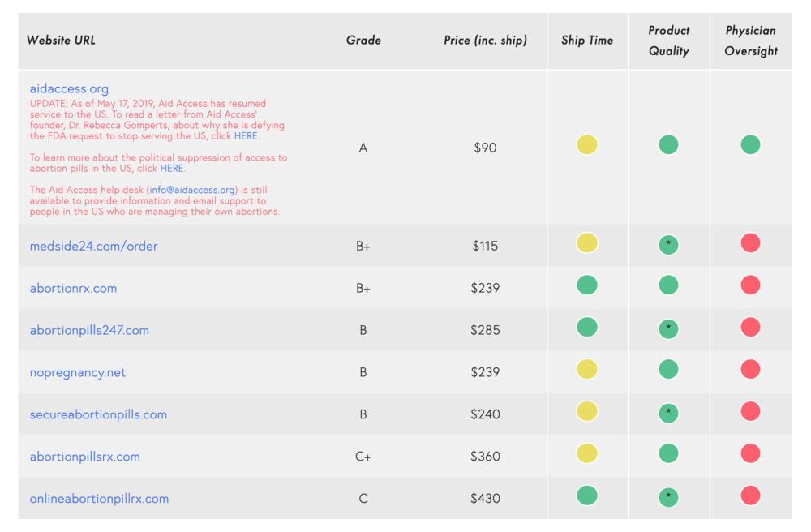Click the "Website URL" column header
The width and height of the screenshot is (811, 532).
61,41
